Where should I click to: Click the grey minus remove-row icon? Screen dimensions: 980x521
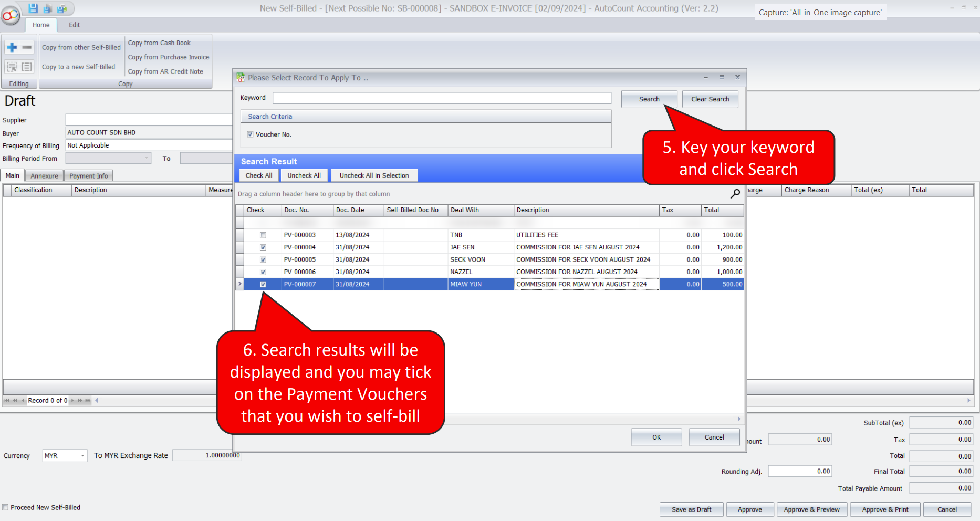tap(27, 47)
